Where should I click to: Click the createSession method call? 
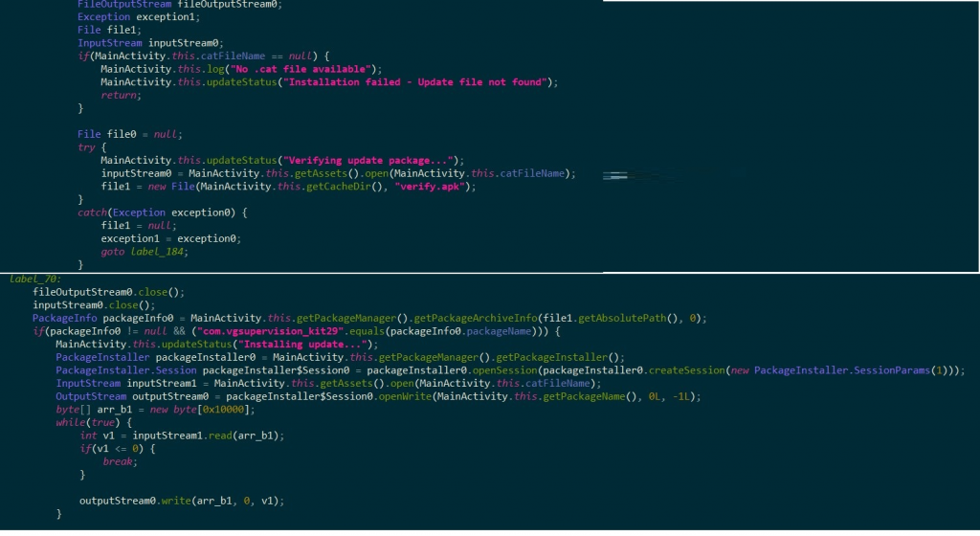(x=687, y=370)
